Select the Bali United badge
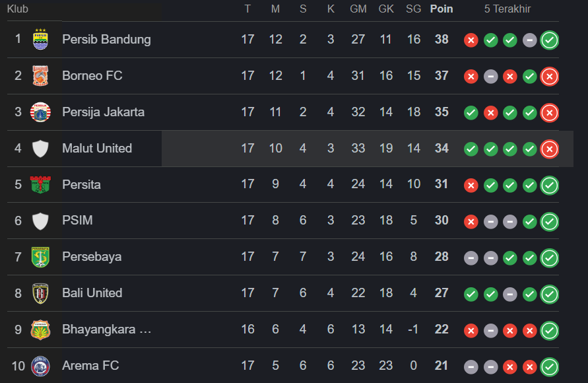 (40, 293)
